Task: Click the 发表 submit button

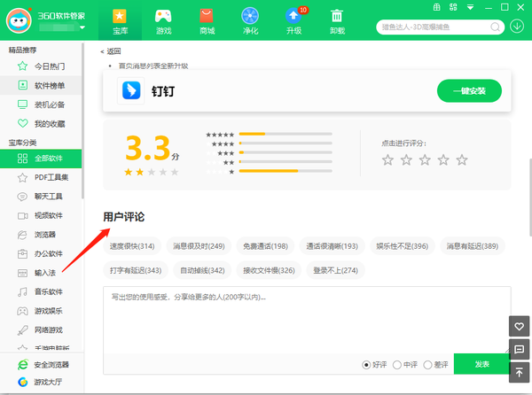Action: 481,365
